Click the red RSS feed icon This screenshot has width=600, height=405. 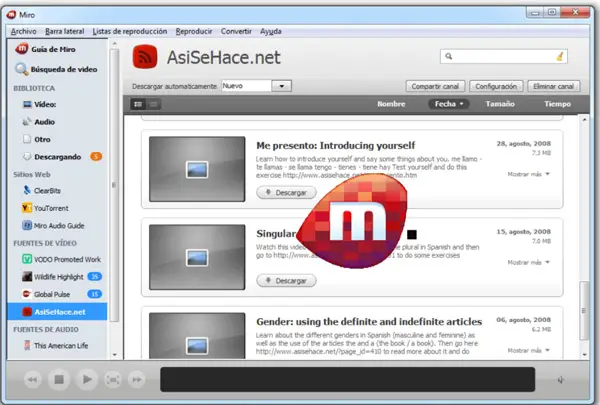145,57
